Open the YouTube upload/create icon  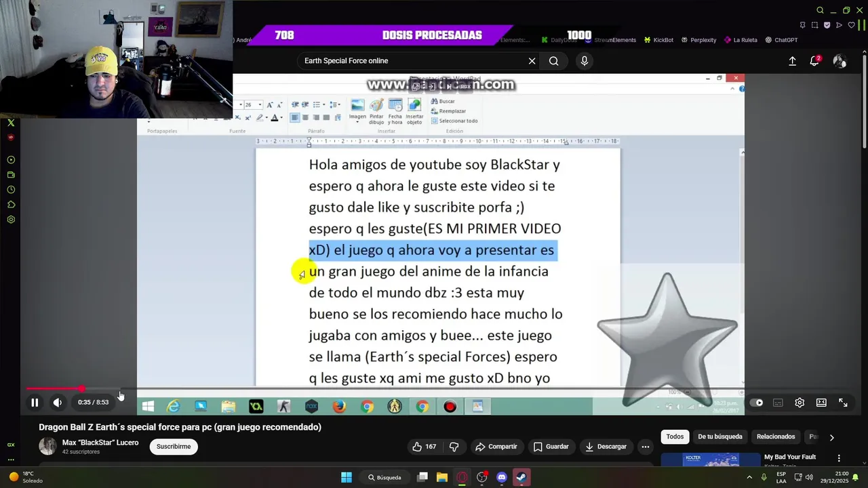792,61
